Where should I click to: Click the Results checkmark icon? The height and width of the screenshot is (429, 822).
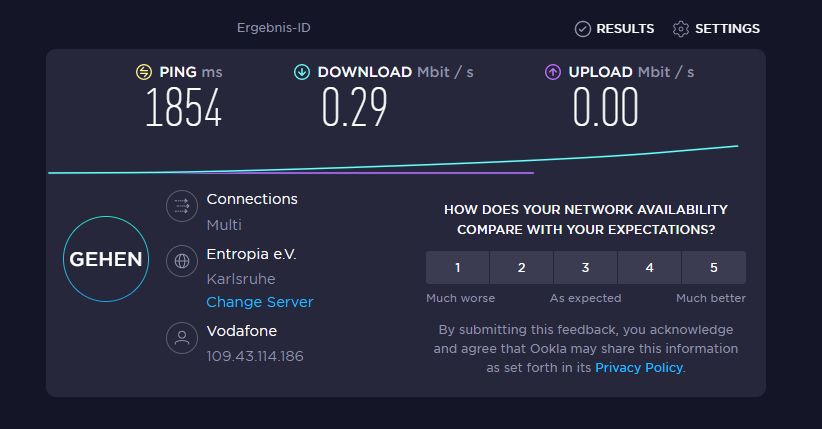coord(583,29)
